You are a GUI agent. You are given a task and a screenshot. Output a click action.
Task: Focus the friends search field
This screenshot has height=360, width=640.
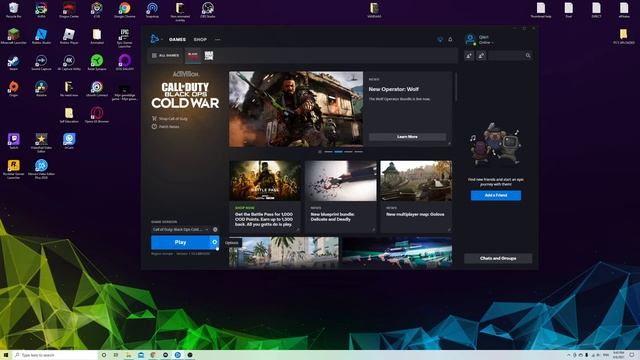(x=510, y=56)
